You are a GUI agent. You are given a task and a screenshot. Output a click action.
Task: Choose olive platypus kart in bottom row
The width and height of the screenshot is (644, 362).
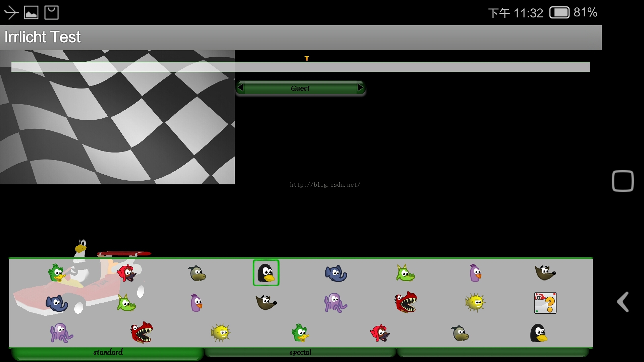[x=460, y=333]
